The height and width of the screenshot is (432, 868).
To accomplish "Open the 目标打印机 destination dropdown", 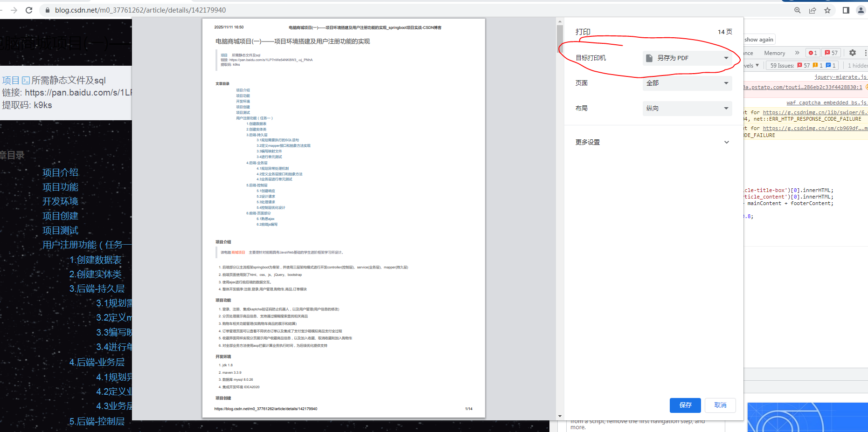I will pos(687,58).
